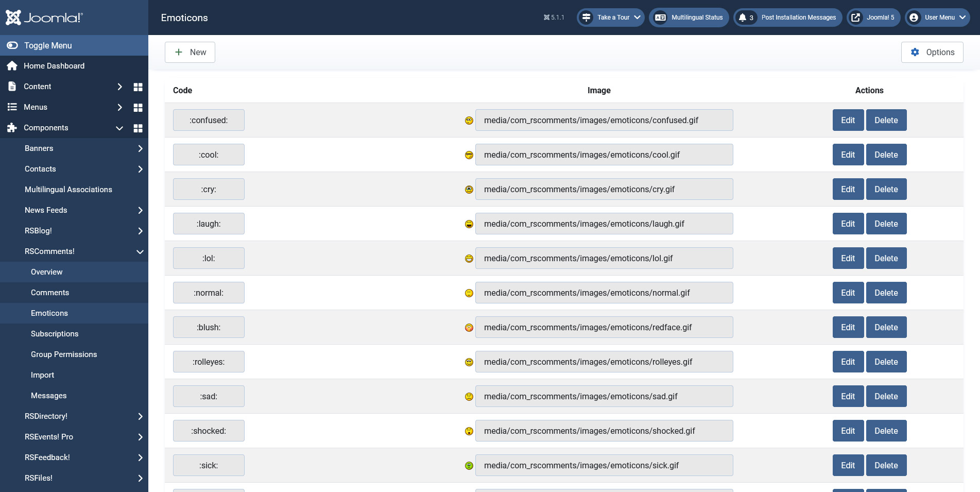Edit the :sick: emoticon
Screen dimensions: 980x492
[848, 465]
